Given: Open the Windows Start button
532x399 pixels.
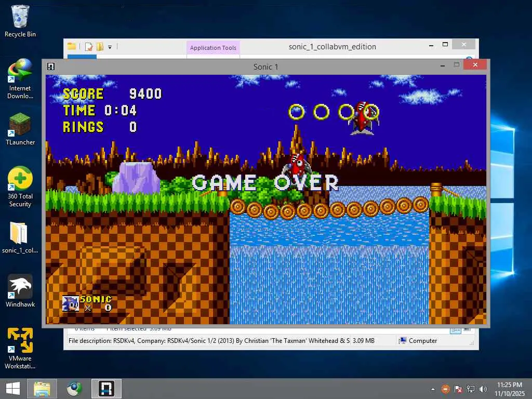Looking at the screenshot, I should click(x=13, y=389).
